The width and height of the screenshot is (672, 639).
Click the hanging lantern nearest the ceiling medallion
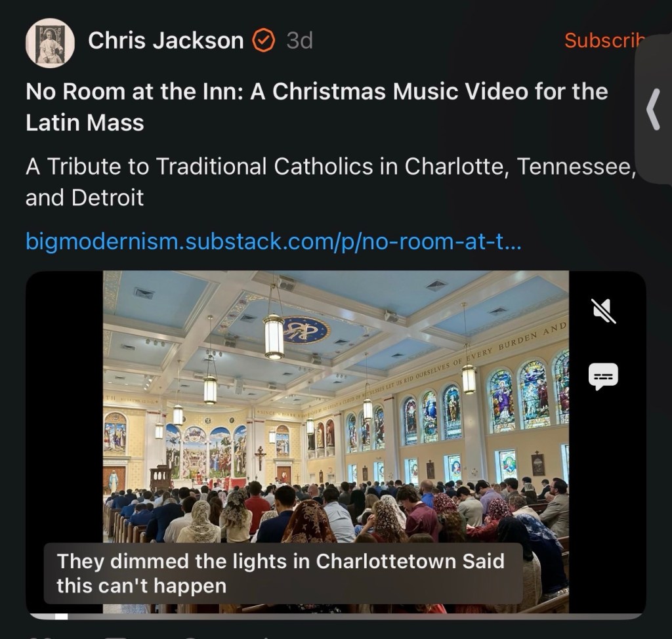[x=274, y=336]
